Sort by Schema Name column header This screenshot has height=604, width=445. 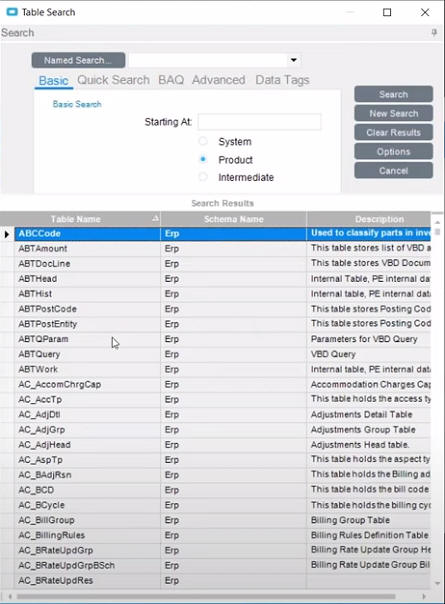pos(233,219)
